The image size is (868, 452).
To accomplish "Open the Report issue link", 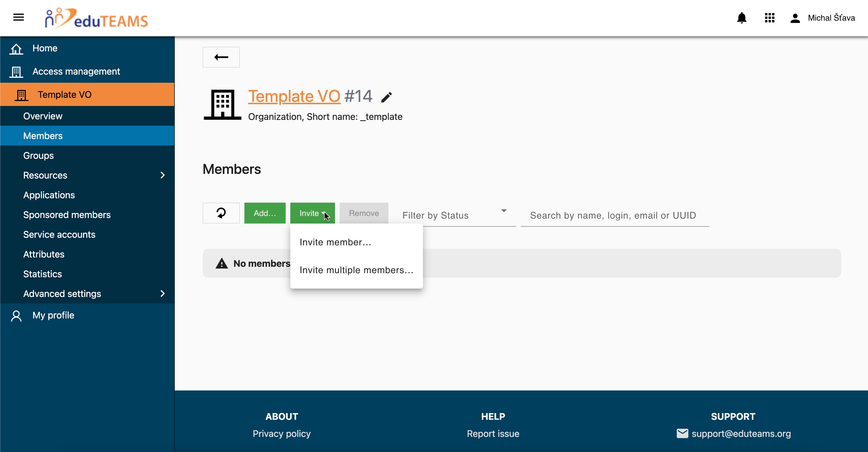I will (493, 433).
